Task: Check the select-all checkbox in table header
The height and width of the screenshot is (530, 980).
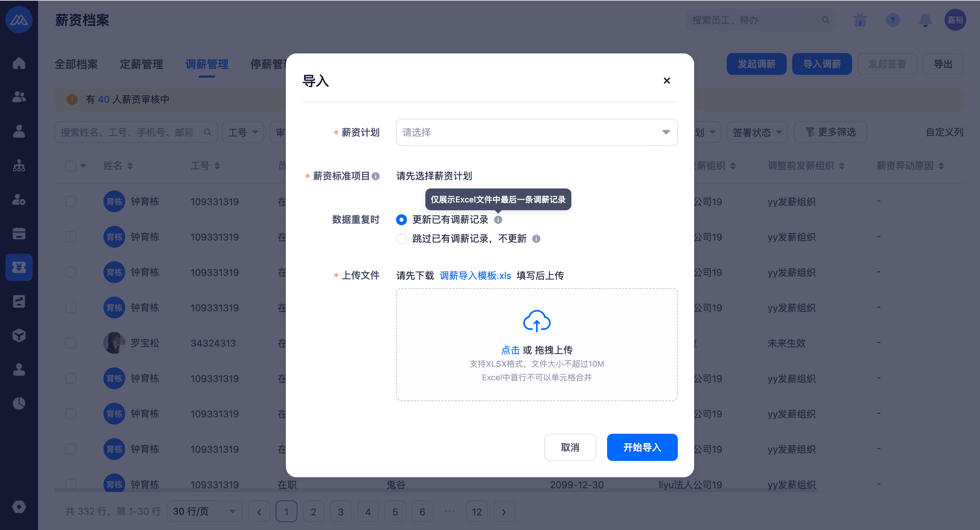Action: [71, 166]
